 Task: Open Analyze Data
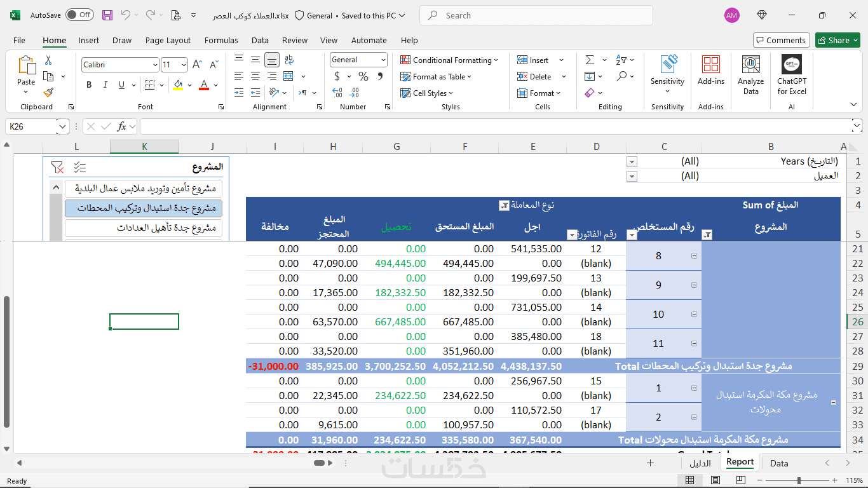[x=750, y=75]
